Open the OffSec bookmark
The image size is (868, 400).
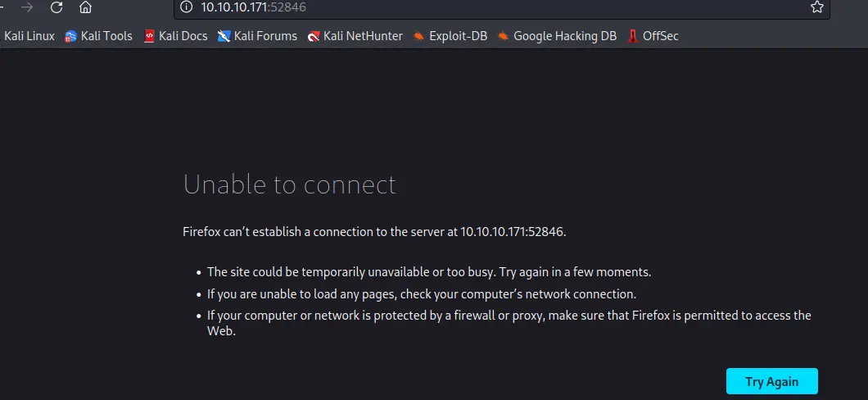click(653, 36)
